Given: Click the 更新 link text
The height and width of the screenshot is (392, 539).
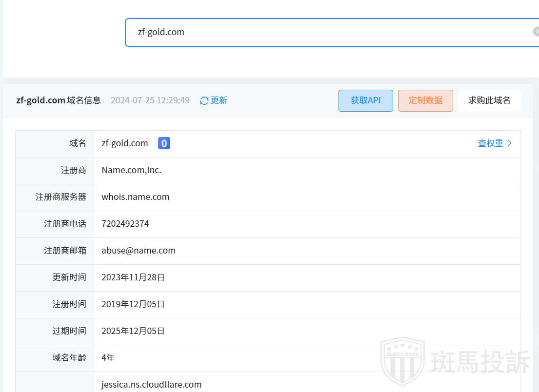Looking at the screenshot, I should 219,100.
